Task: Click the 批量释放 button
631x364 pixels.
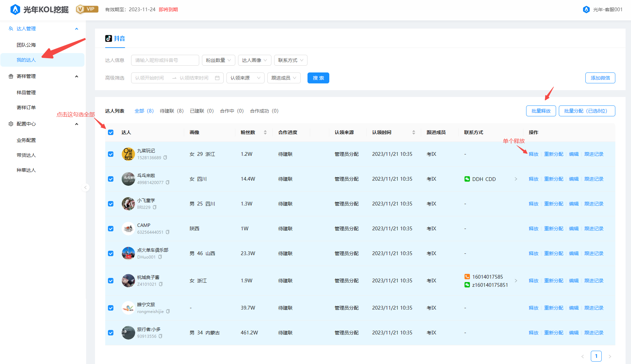Action: pyautogui.click(x=541, y=111)
